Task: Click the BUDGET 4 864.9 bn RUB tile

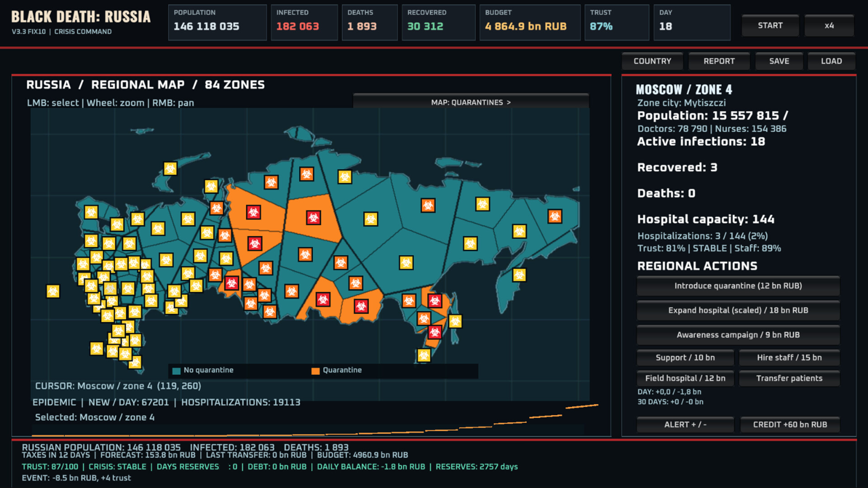Action: coord(530,23)
